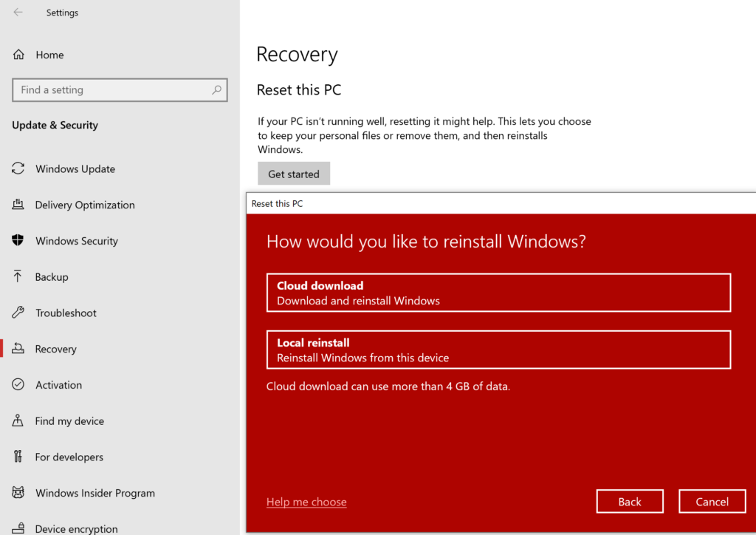Click 'Cloud download can use more than 4 GB' note
This screenshot has height=535, width=756.
coord(388,386)
